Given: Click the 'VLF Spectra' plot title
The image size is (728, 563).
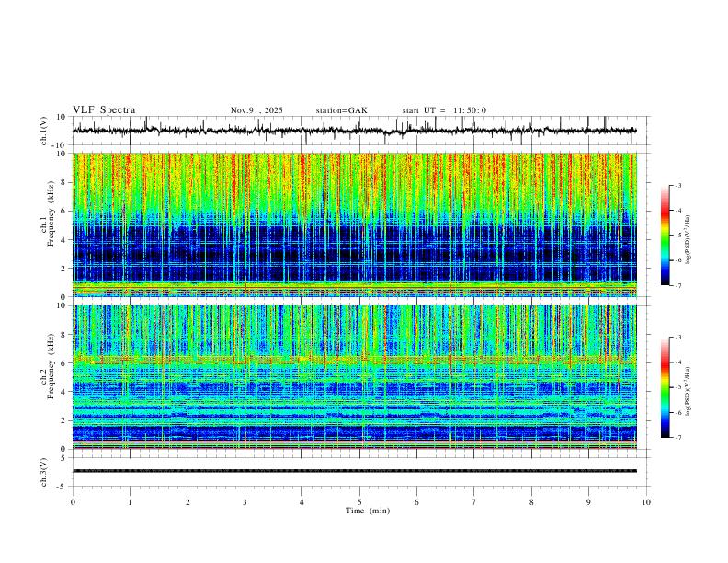Looking at the screenshot, I should tap(104, 110).
